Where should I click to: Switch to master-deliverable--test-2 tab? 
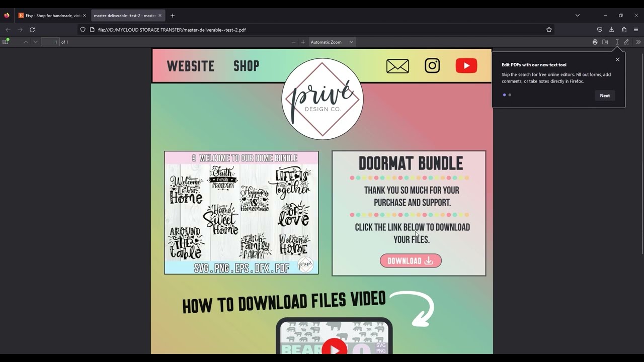click(x=128, y=16)
